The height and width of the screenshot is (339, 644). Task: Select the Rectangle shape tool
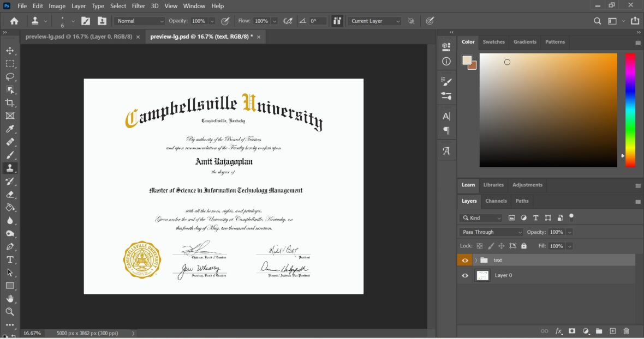(10, 286)
